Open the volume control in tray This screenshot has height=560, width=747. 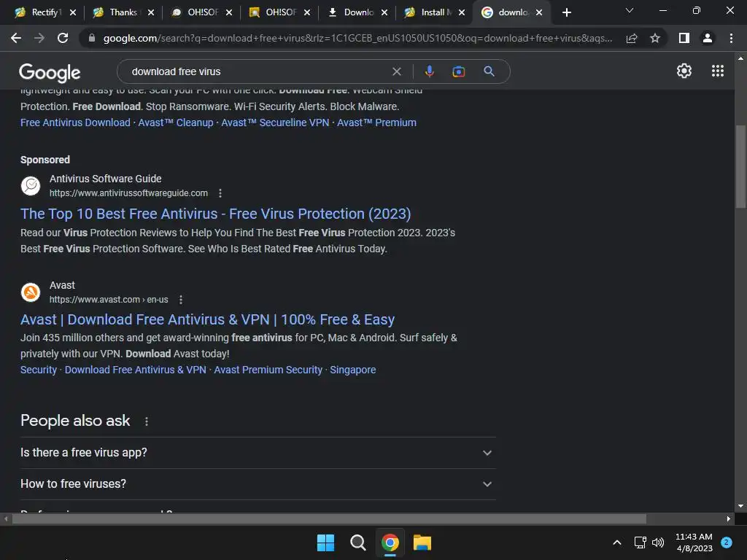point(658,542)
